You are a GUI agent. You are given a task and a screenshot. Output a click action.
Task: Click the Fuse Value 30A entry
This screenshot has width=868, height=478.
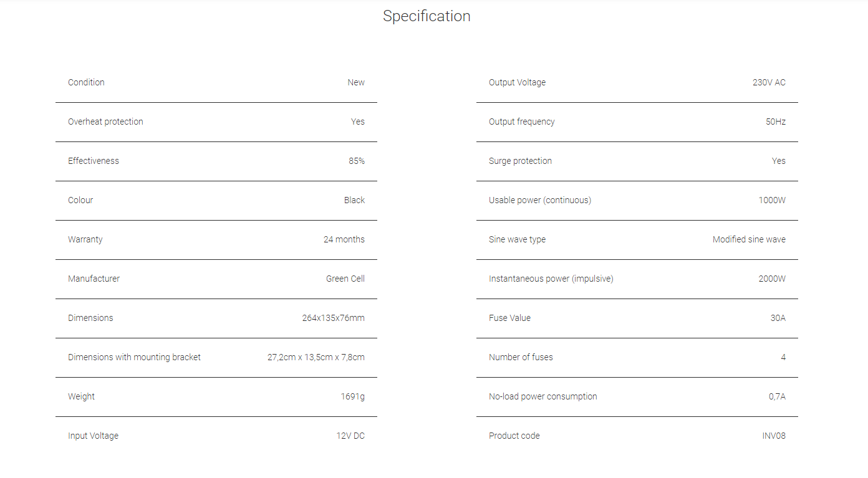pos(778,318)
